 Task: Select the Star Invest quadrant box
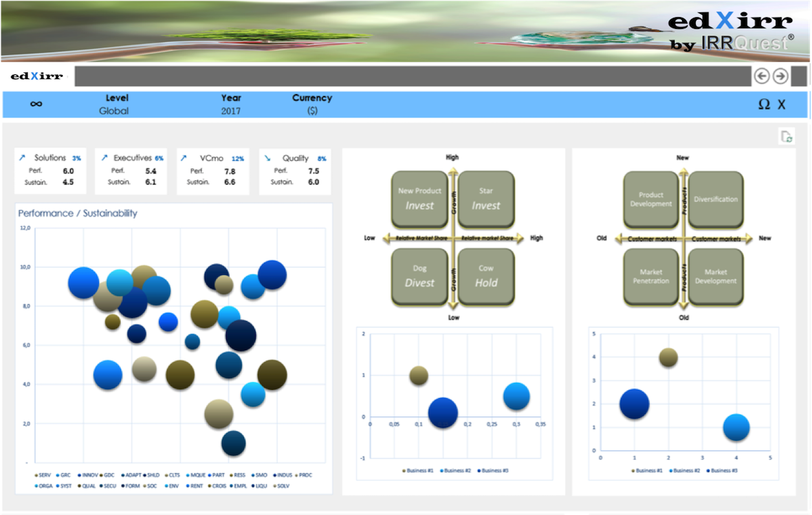[486, 199]
